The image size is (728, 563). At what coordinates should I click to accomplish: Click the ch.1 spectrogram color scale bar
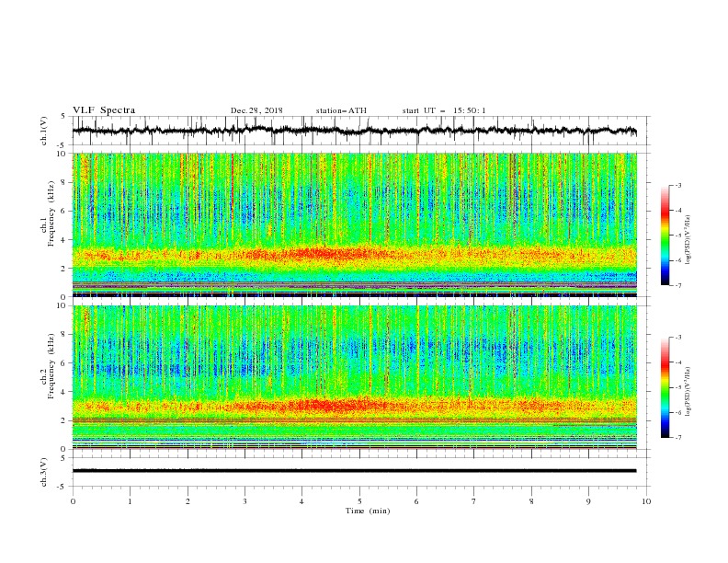click(665, 236)
